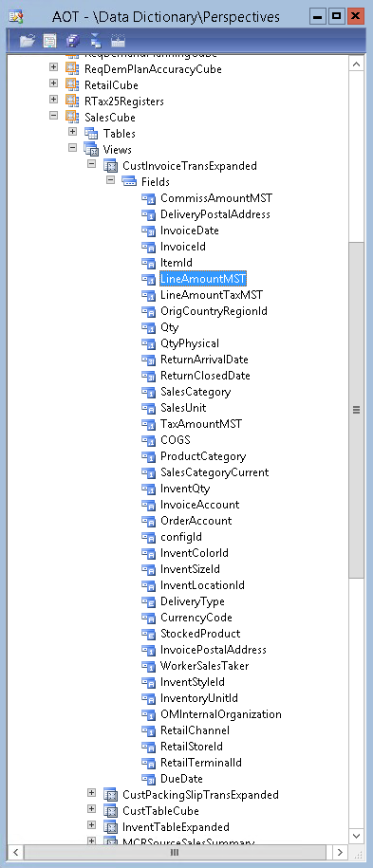Collapse the SalesCube node
Screen dimensions: 373x868
click(53, 116)
